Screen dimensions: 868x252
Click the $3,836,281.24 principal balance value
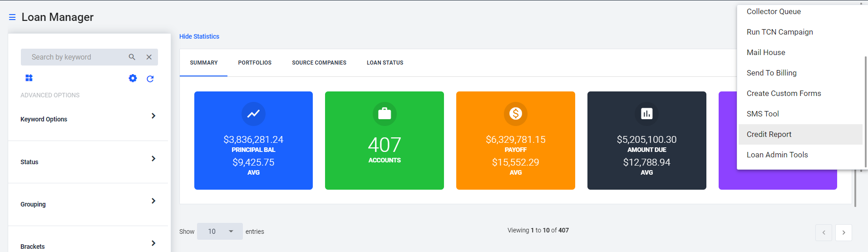[253, 140]
